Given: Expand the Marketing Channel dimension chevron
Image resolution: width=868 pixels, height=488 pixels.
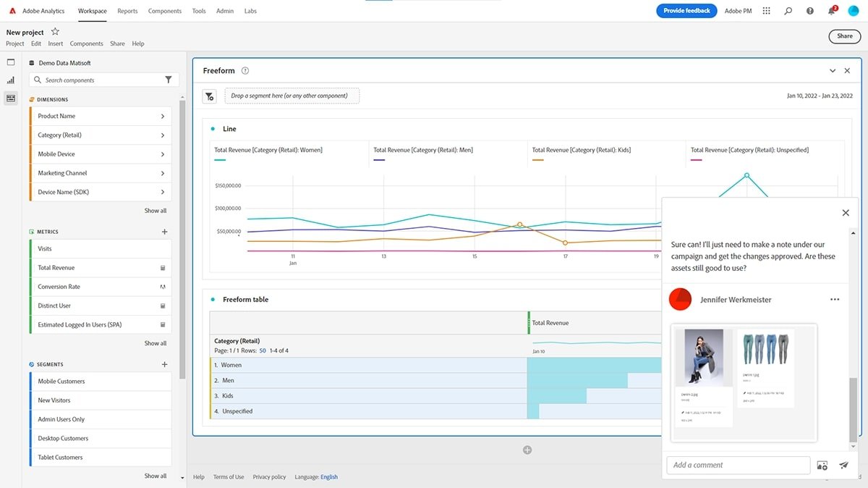Looking at the screenshot, I should 162,173.
